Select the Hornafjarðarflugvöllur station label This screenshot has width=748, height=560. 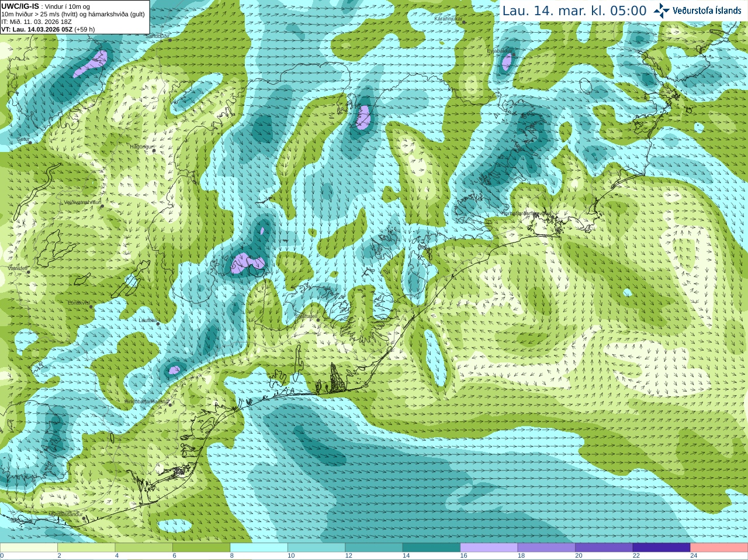(x=527, y=213)
